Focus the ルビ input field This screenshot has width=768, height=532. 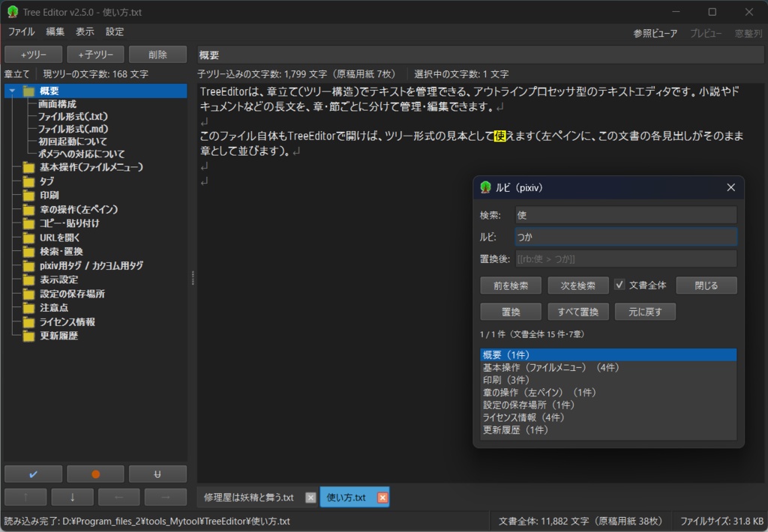tap(626, 237)
